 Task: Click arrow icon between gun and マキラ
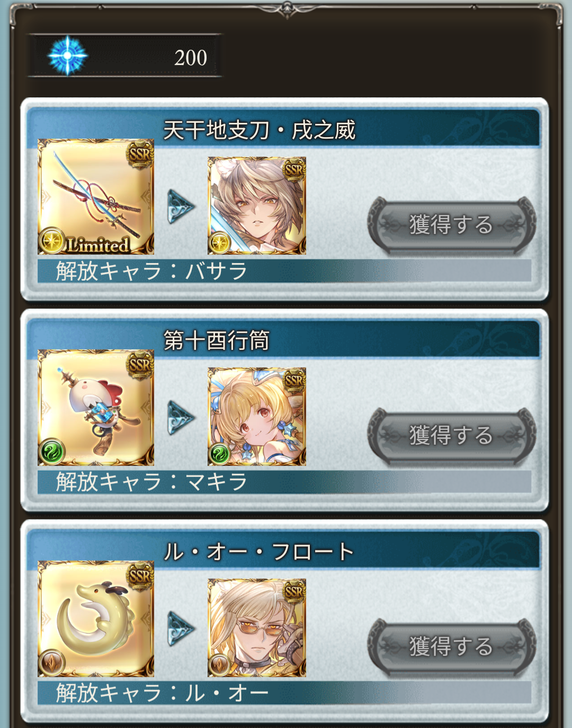click(x=181, y=418)
